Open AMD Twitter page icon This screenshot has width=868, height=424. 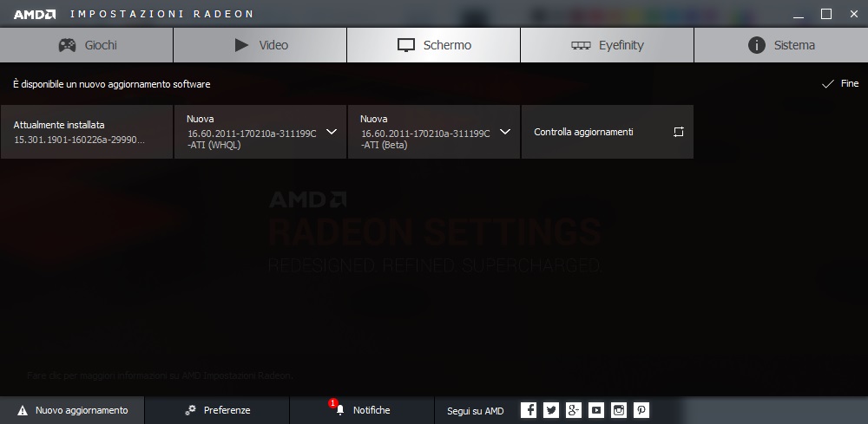coord(551,410)
